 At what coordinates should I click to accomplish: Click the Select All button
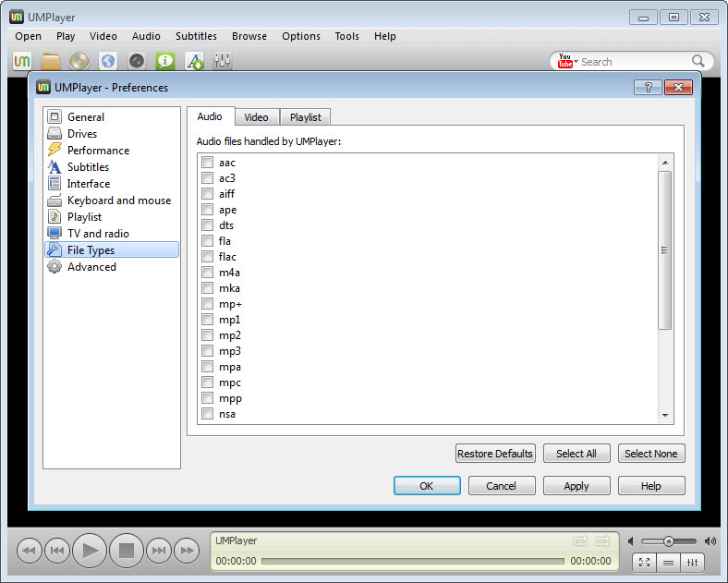click(x=576, y=454)
